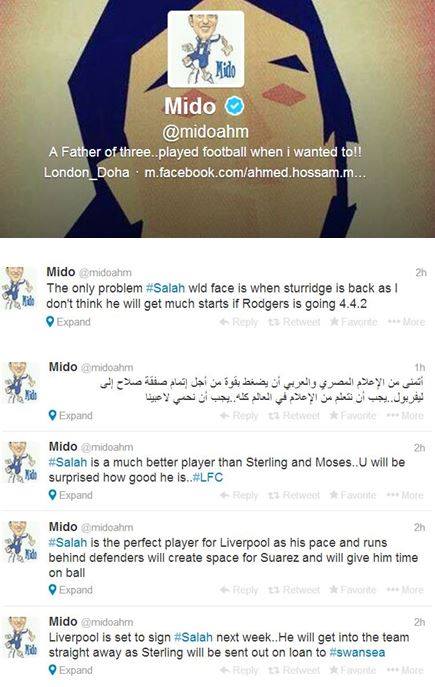This screenshot has width=435, height=687.
Task: Retweet the sturridge 4.4.2 tweet
Action: coord(294,322)
